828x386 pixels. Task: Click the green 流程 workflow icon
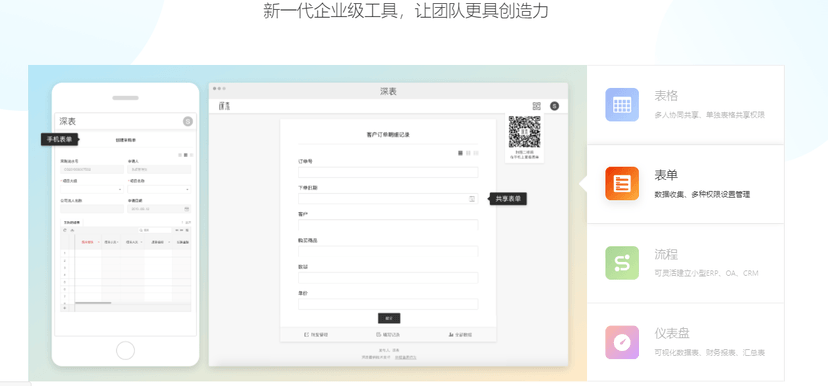click(x=622, y=263)
